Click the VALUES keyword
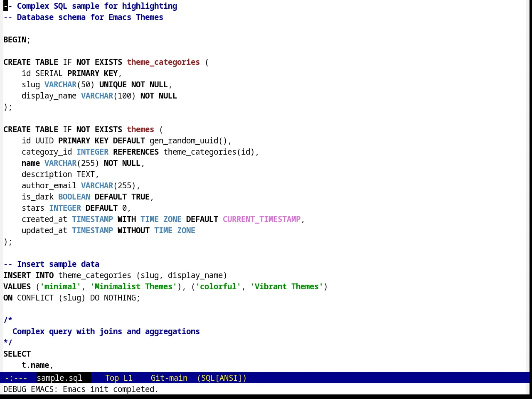Image resolution: width=532 pixels, height=399 pixels. tap(17, 286)
